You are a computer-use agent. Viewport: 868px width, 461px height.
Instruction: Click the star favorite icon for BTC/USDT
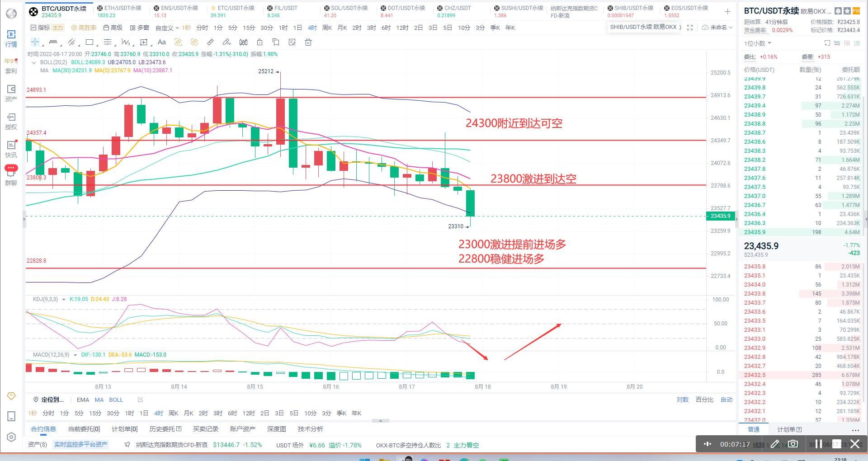click(847, 11)
